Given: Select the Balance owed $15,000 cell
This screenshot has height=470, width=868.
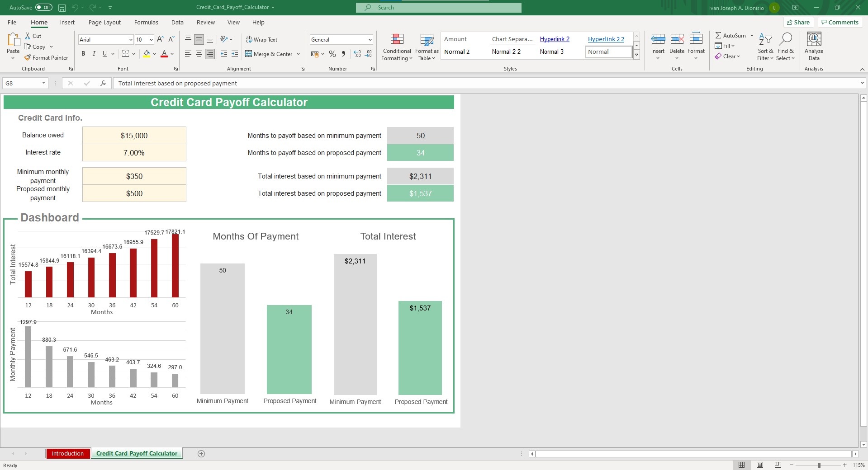Looking at the screenshot, I should point(134,136).
